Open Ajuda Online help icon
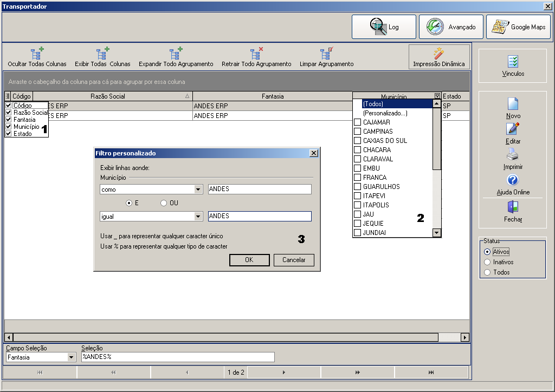555x392 pixels. [513, 180]
